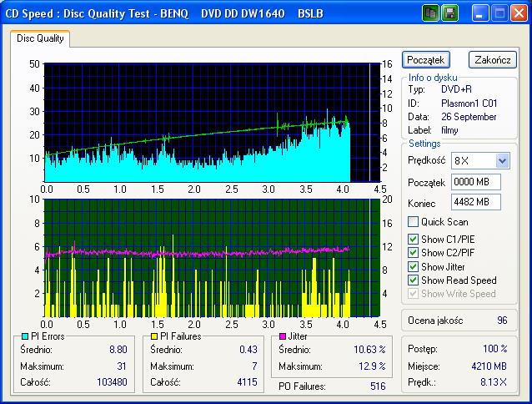Viewport: 532px width, 404px height.
Task: Click the Jitter maximum 12.9 %
Action: (x=372, y=366)
